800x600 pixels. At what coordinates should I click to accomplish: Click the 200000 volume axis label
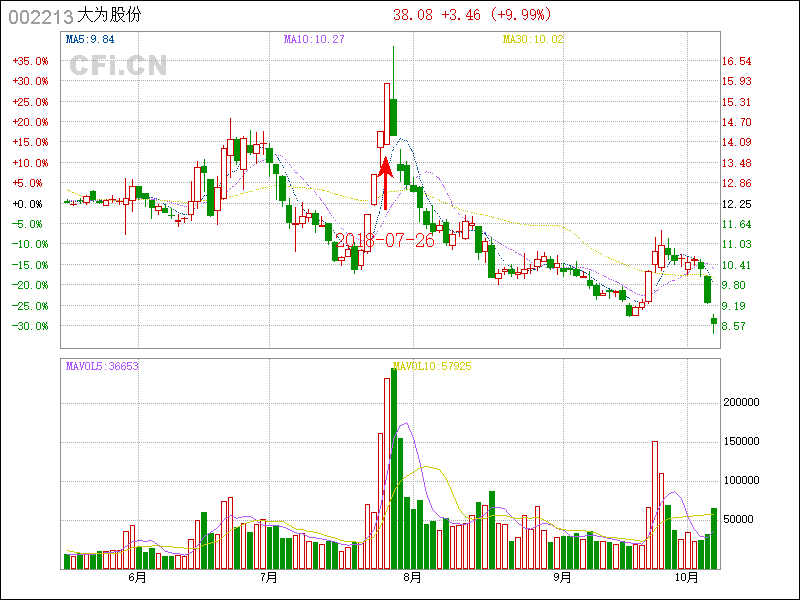pyautogui.click(x=743, y=402)
